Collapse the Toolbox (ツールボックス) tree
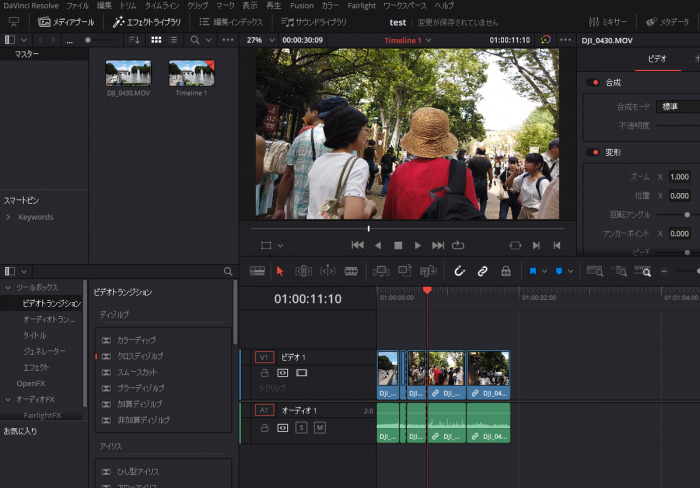Screen dimensions: 700x488 (8, 288)
